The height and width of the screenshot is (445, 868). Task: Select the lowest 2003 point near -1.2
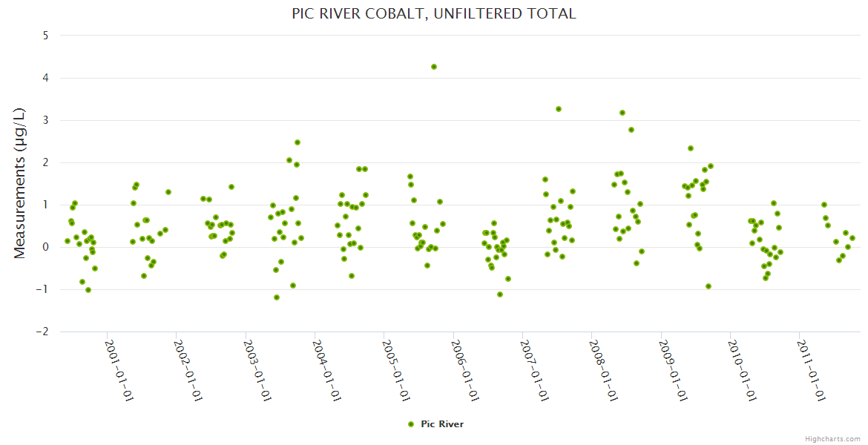[x=277, y=297]
